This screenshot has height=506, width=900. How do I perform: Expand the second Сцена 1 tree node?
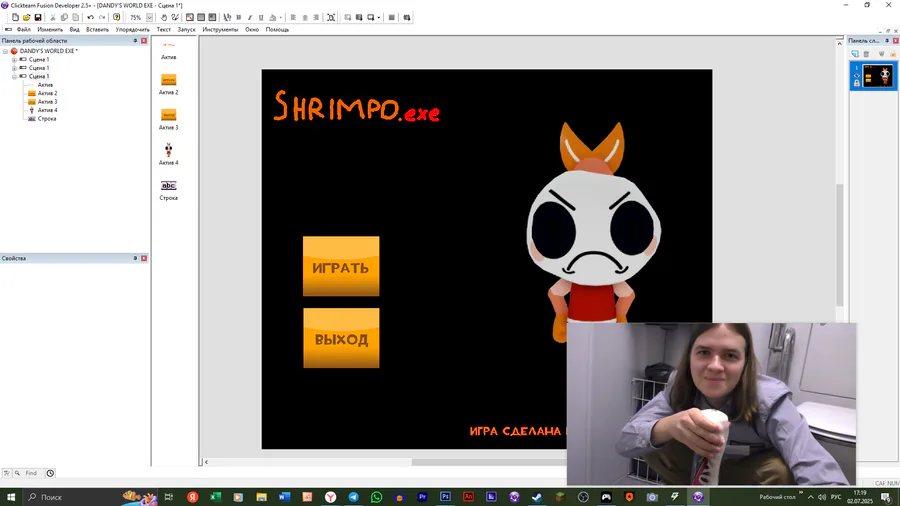tap(14, 68)
